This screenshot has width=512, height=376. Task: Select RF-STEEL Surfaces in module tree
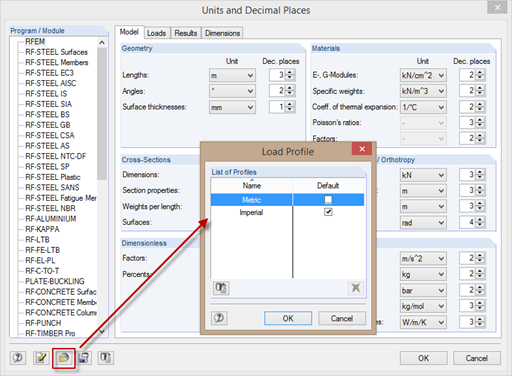[x=56, y=52]
